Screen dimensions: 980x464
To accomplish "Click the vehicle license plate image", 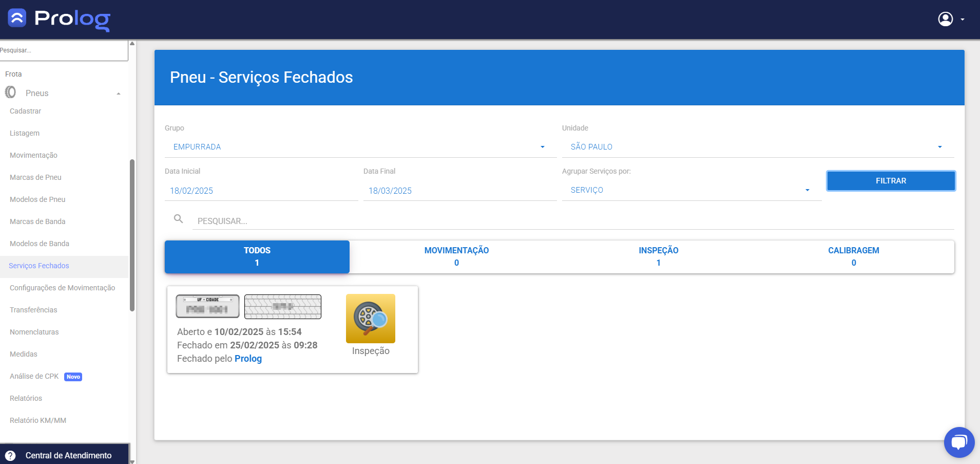I will [x=207, y=307].
